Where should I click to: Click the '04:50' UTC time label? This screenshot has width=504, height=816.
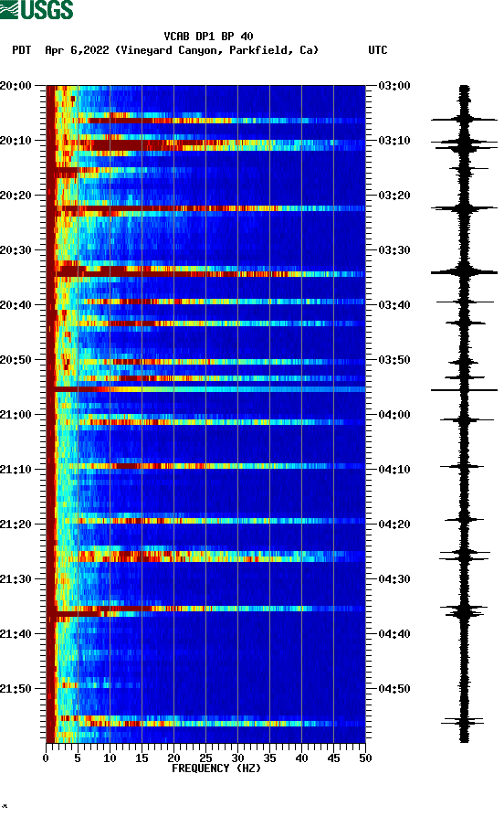tap(394, 688)
